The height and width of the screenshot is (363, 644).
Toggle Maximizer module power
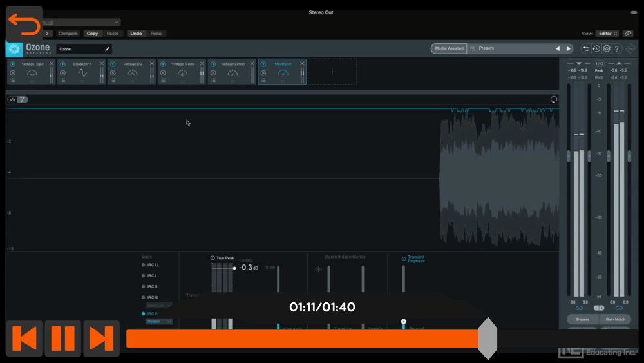263,64
